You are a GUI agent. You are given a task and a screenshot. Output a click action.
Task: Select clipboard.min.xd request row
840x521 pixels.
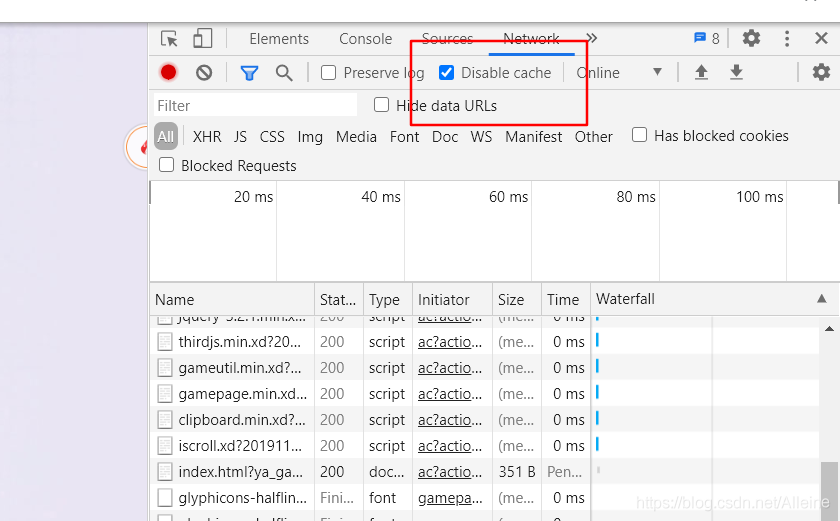point(484,420)
